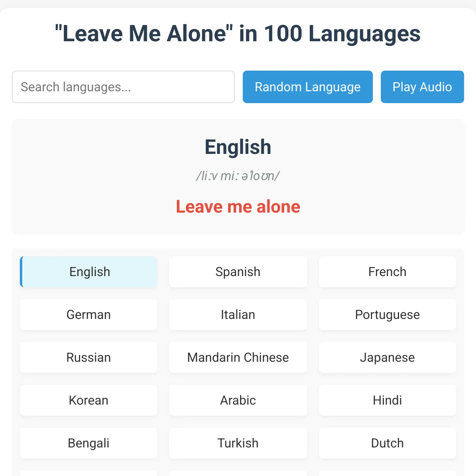Select the Mandarin Chinese tile

point(238,357)
